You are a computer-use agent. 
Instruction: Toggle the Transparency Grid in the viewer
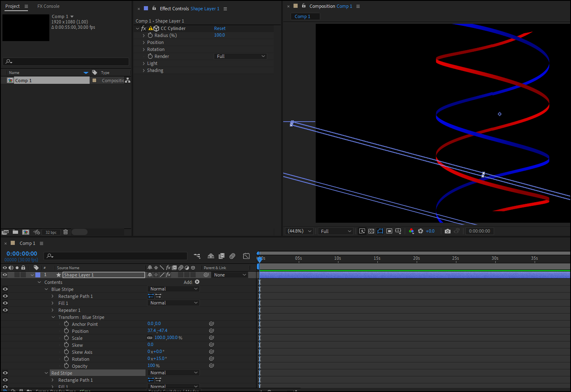click(x=371, y=231)
